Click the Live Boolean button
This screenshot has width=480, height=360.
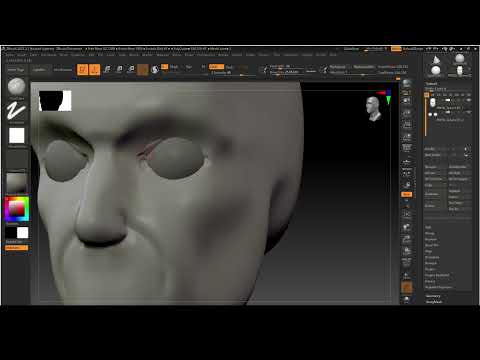pyautogui.click(x=63, y=70)
